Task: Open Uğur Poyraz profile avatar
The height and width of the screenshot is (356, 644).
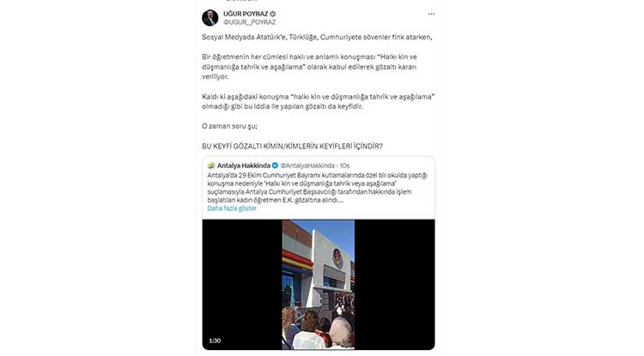Action: tap(210, 18)
